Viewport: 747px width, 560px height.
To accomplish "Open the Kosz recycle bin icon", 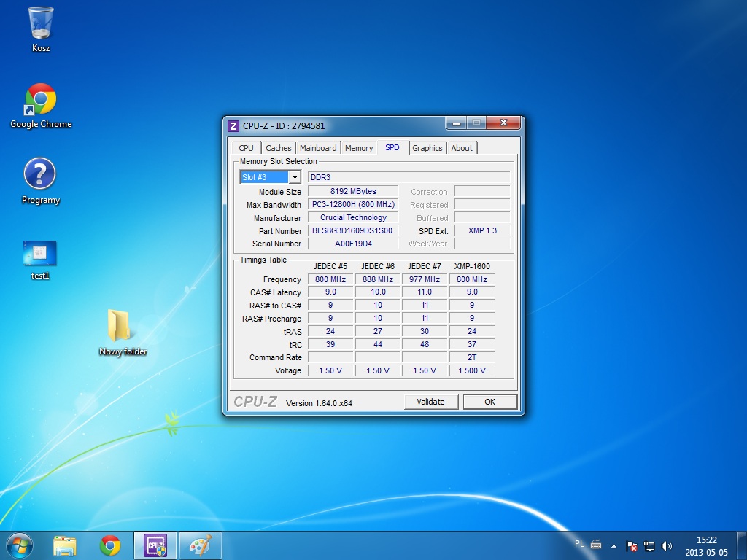I will 41,28.
